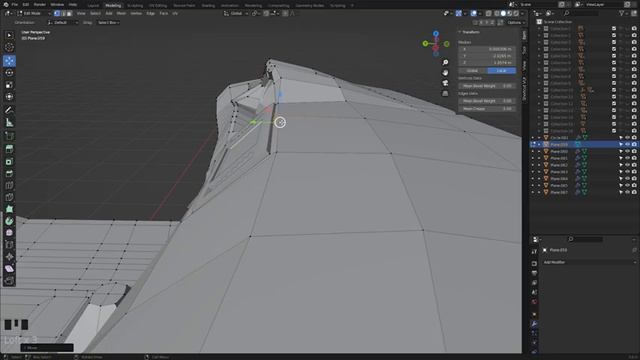Screen dimensions: 640x360
Task: Choose the Measure tool
Action: [9, 122]
